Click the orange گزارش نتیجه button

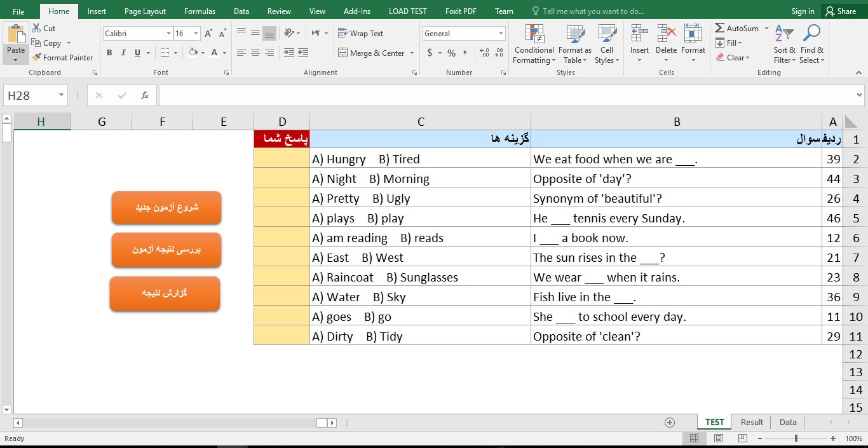[165, 294]
